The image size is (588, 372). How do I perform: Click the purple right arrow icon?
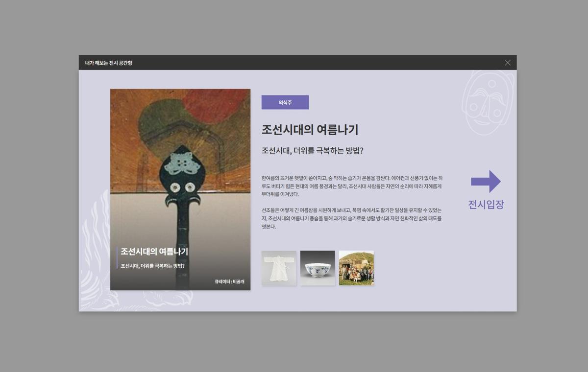coord(486,182)
